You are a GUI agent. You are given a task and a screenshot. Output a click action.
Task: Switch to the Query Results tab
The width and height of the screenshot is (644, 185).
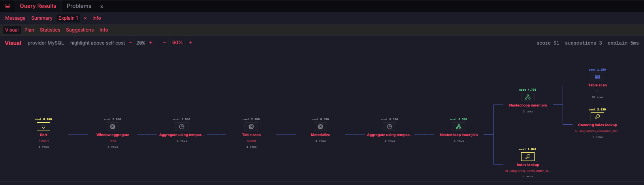38,6
